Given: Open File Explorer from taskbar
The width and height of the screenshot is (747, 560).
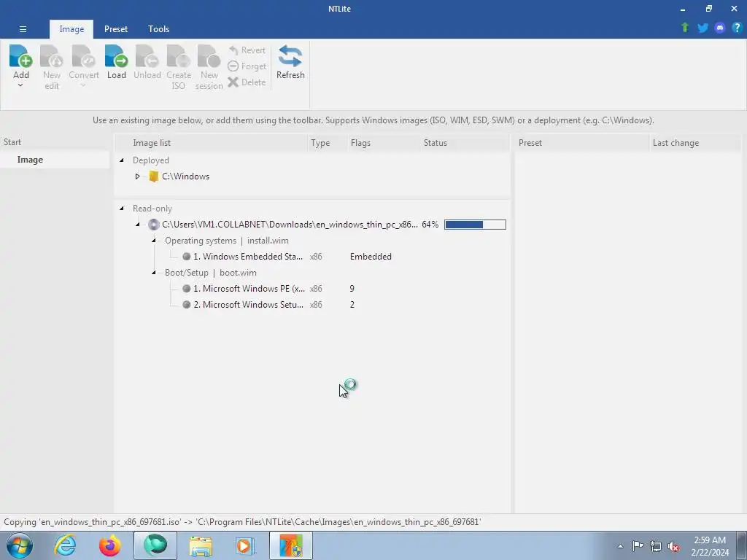Looking at the screenshot, I should click(x=201, y=545).
